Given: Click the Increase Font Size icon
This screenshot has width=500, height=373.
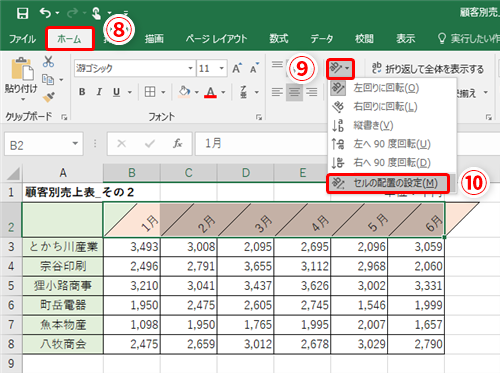Looking at the screenshot, I should (237, 68).
